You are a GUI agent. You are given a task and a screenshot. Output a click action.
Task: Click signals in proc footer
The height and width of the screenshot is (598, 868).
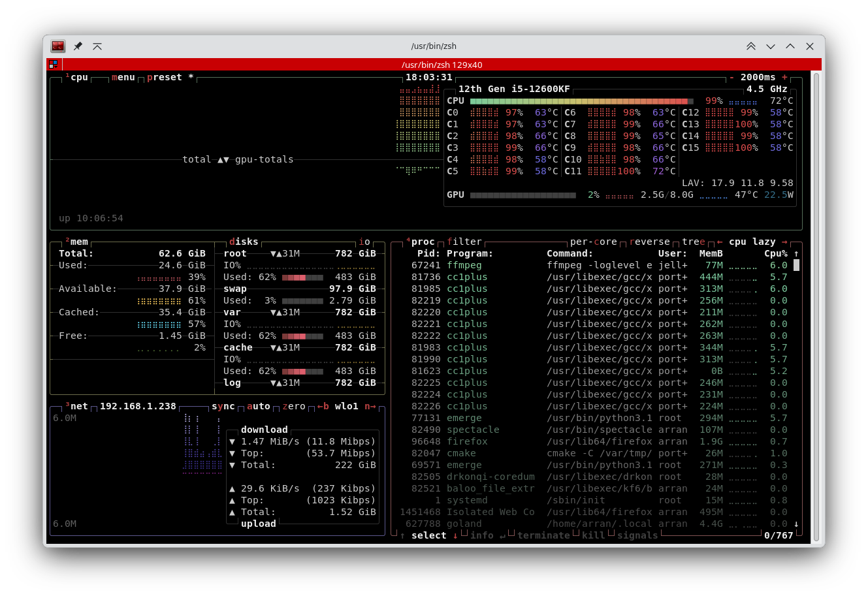[637, 535]
